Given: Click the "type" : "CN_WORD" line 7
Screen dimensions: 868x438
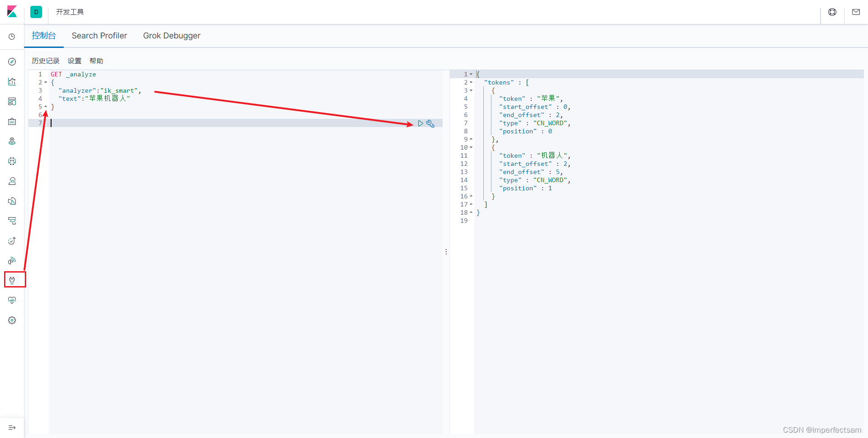Looking at the screenshot, I should click(x=535, y=123).
